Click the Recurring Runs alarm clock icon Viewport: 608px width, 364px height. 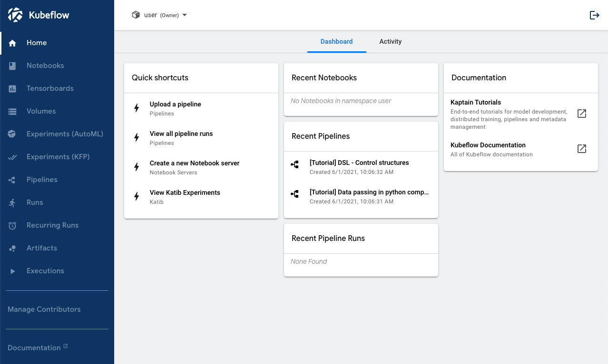click(12, 225)
